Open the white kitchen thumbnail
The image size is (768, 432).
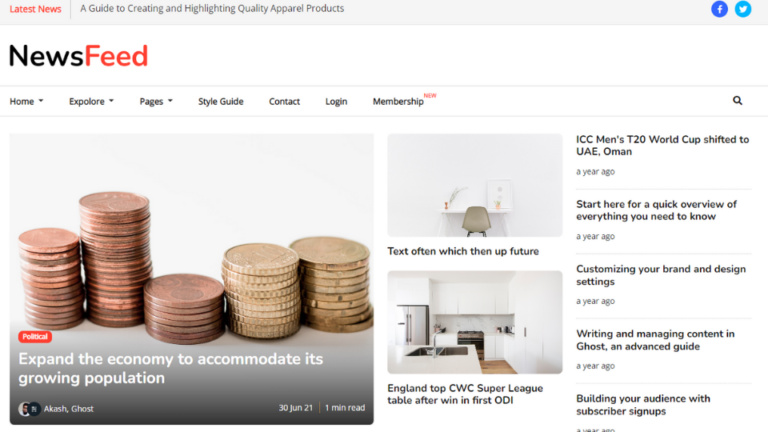point(475,322)
